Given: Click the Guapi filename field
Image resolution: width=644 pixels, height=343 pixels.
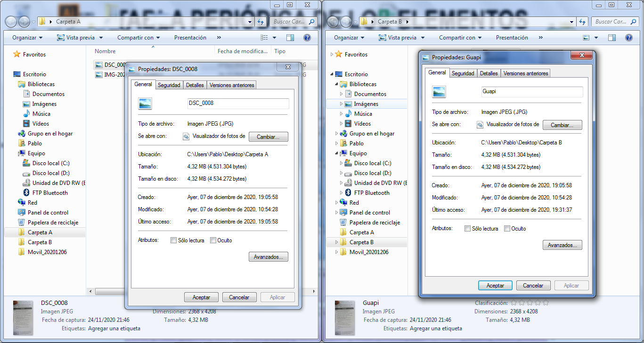Looking at the screenshot, I should point(532,92).
